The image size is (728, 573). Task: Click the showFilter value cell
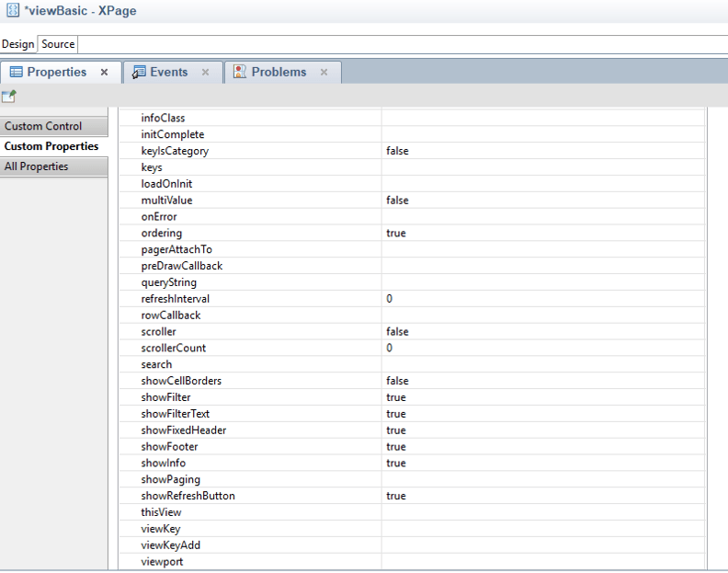click(542, 397)
